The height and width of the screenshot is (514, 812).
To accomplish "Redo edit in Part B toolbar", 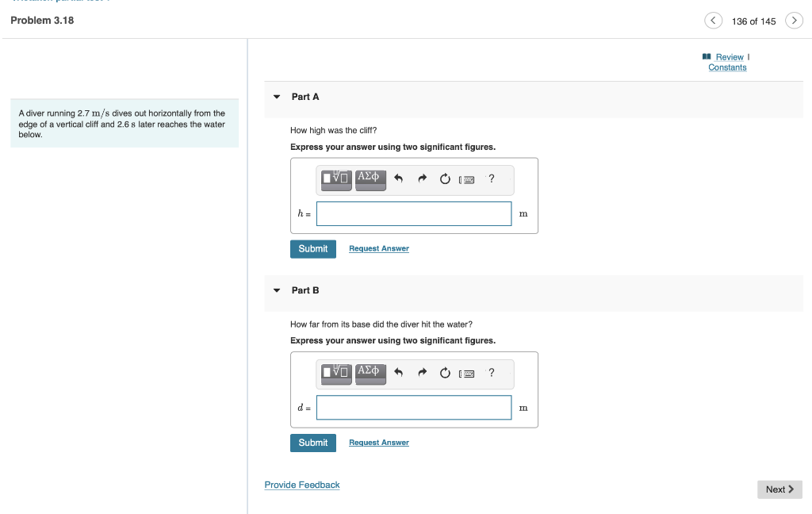I will 422,373.
